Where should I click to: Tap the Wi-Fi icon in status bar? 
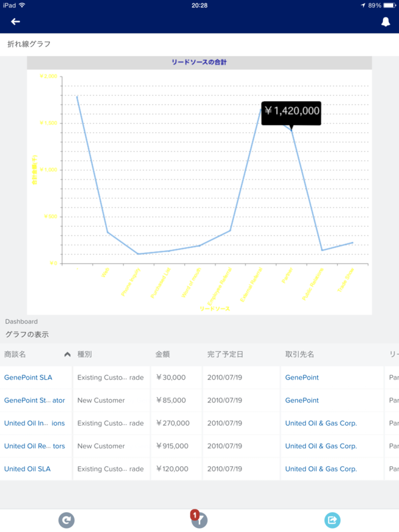pos(23,5)
